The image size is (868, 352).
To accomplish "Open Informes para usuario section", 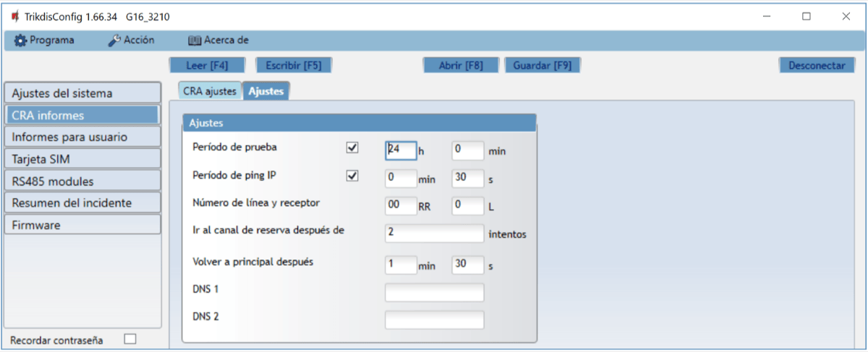I will (82, 137).
